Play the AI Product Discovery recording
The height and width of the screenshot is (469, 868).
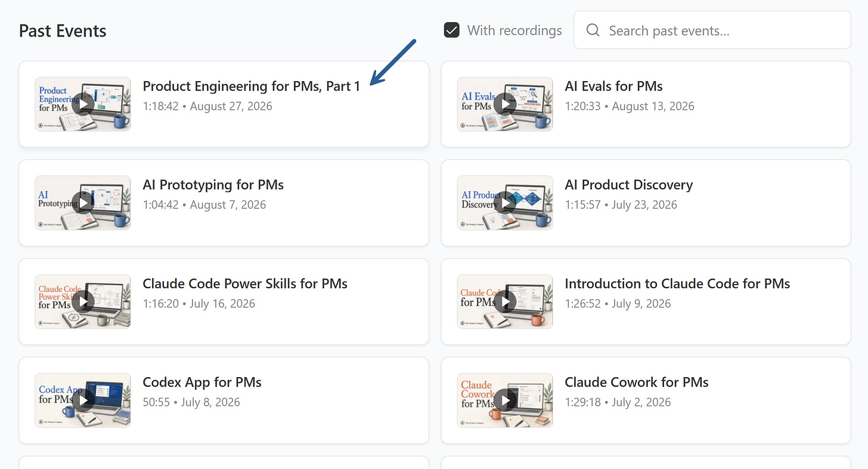pyautogui.click(x=506, y=203)
